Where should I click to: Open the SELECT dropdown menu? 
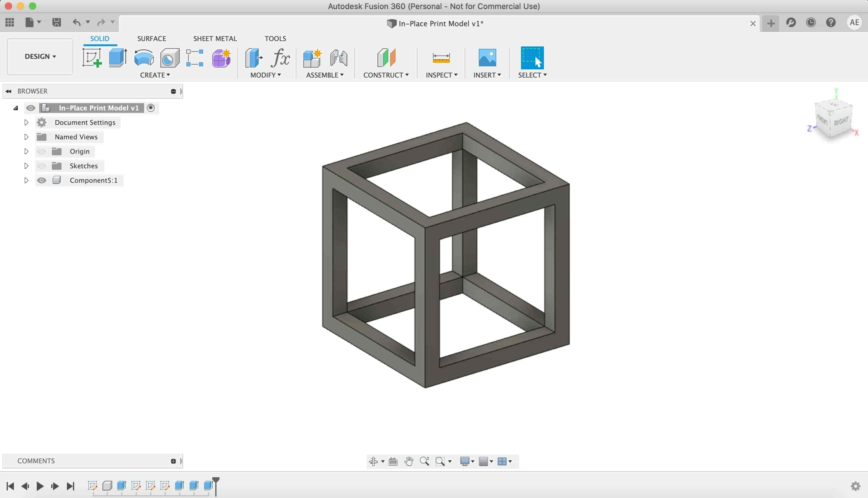[x=532, y=75]
